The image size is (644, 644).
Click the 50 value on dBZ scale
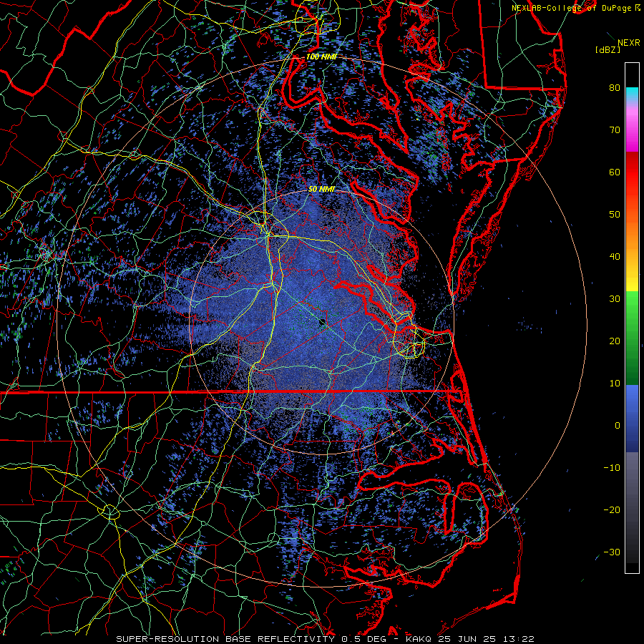click(x=615, y=215)
